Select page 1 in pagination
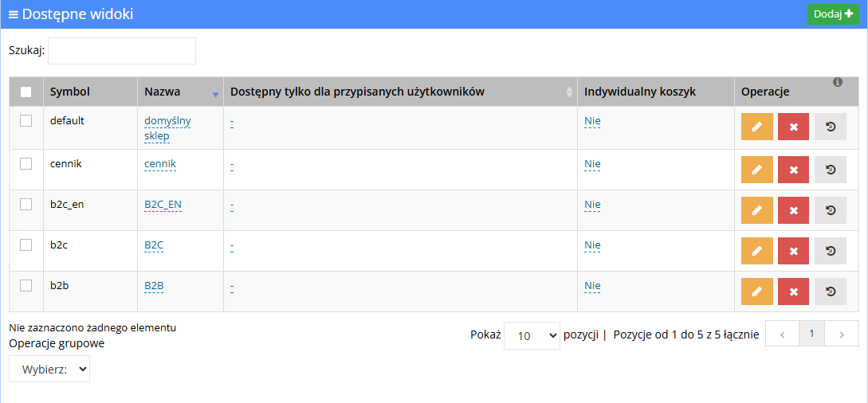The image size is (868, 403). pyautogui.click(x=811, y=334)
